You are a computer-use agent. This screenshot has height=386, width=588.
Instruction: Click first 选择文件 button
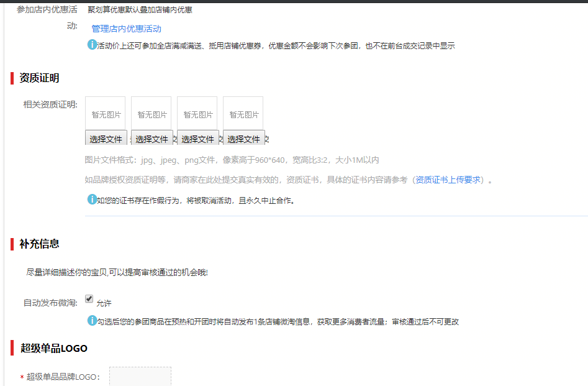tap(106, 138)
